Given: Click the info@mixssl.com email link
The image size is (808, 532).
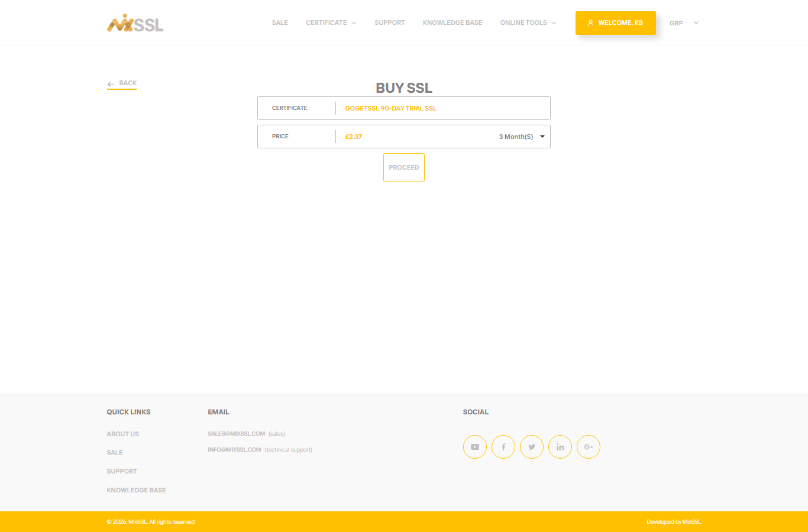Looking at the screenshot, I should pos(234,450).
